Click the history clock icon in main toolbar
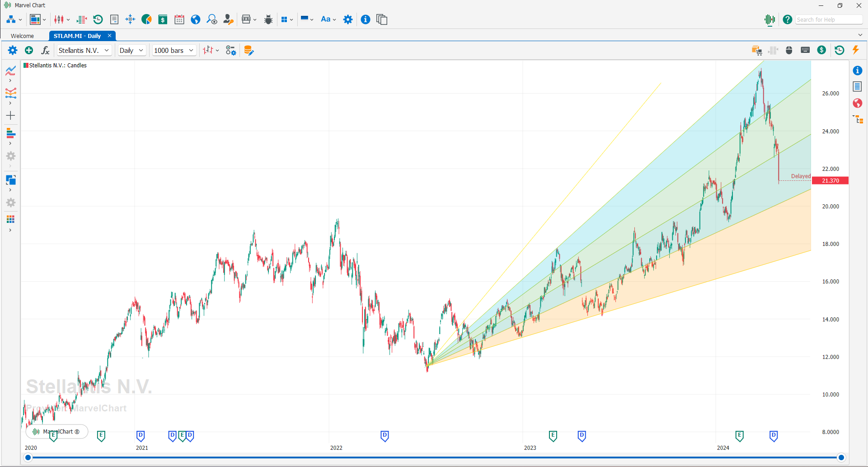Image resolution: width=868 pixels, height=467 pixels. click(98, 19)
